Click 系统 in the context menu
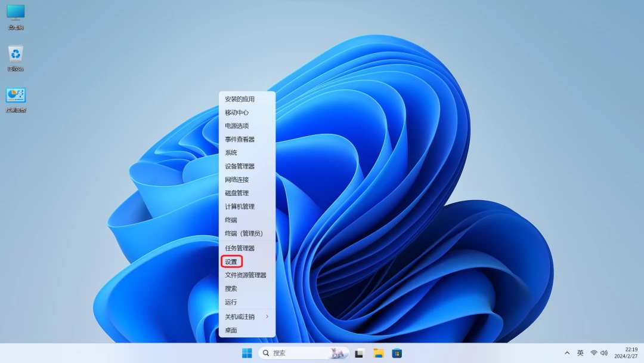644x363 pixels. pos(247,152)
